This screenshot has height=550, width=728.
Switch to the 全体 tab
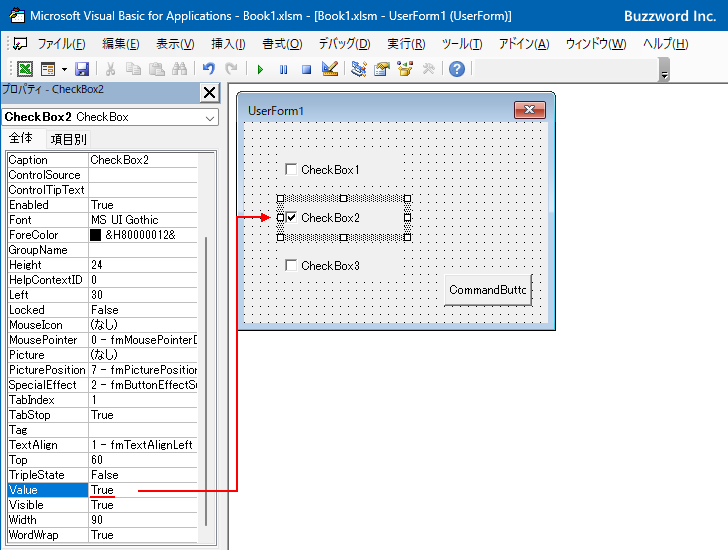pyautogui.click(x=21, y=138)
